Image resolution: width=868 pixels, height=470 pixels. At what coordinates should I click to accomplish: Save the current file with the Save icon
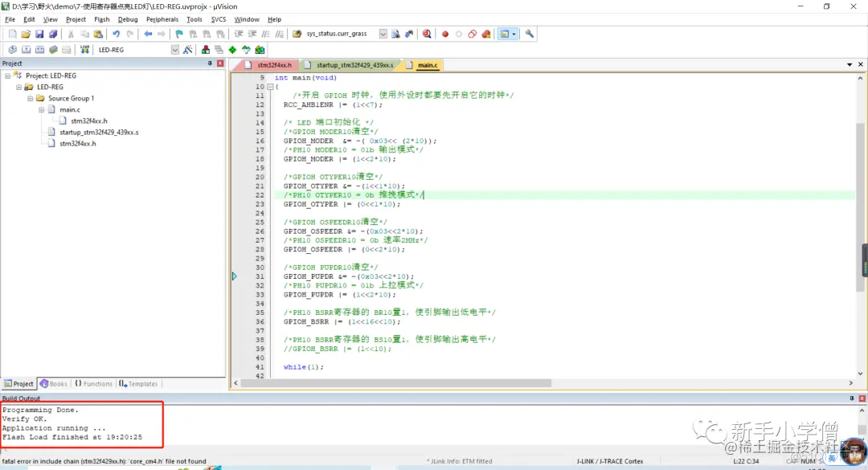[39, 34]
